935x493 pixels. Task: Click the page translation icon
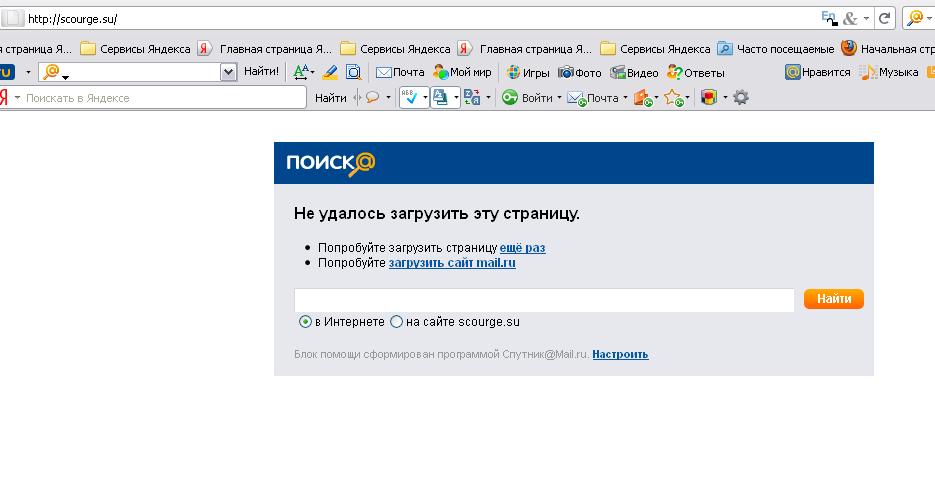(440, 97)
